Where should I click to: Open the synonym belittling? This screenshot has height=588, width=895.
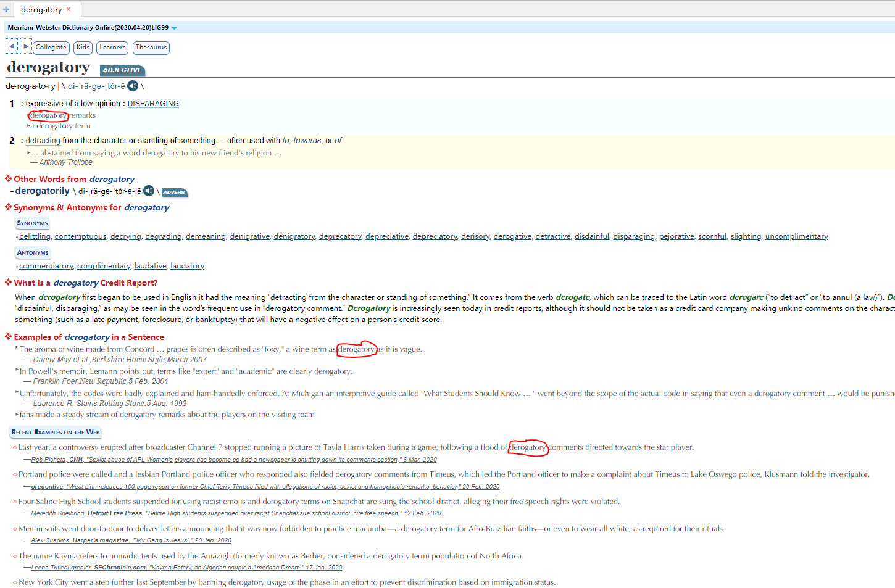(x=35, y=236)
